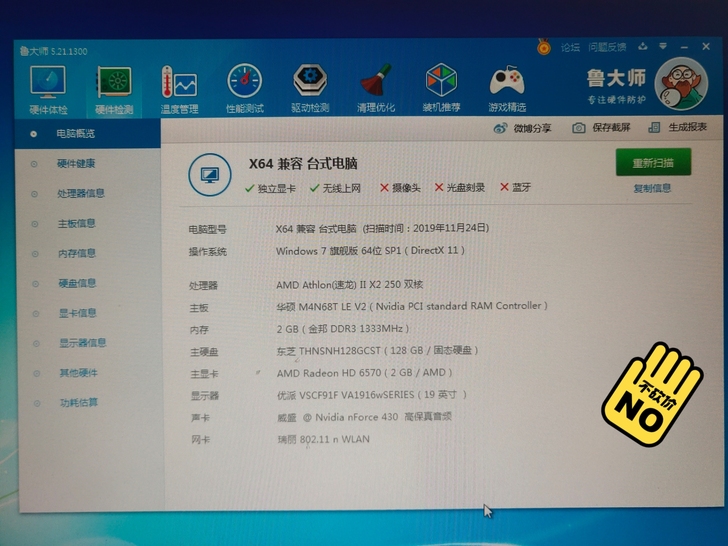The width and height of the screenshot is (728, 546).
Task: Open the 硬件体检 hardware checkup icon
Action: click(48, 90)
